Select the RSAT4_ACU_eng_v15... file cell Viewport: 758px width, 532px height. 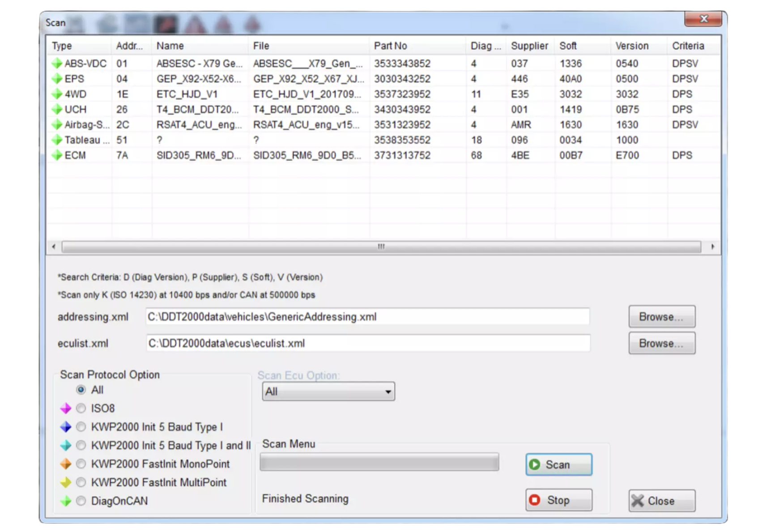point(306,124)
